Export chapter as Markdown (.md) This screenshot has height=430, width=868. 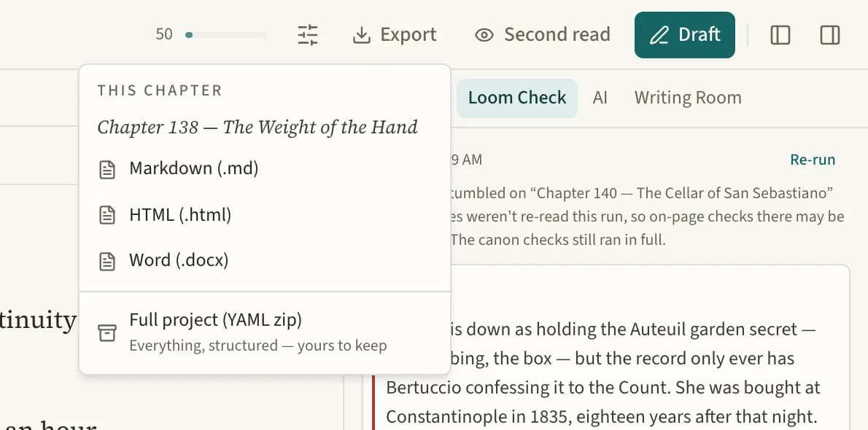[x=265, y=169]
